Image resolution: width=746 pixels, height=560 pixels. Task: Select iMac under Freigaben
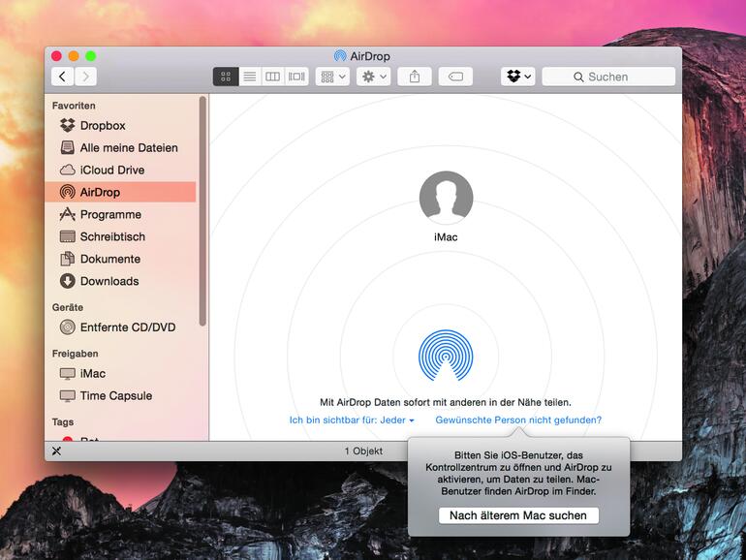coord(121,373)
